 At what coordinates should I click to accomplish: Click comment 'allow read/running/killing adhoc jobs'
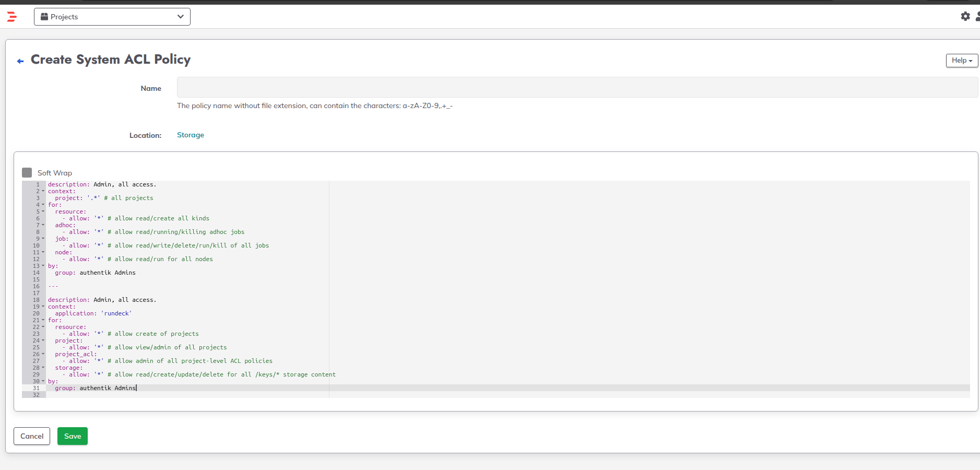click(180, 232)
